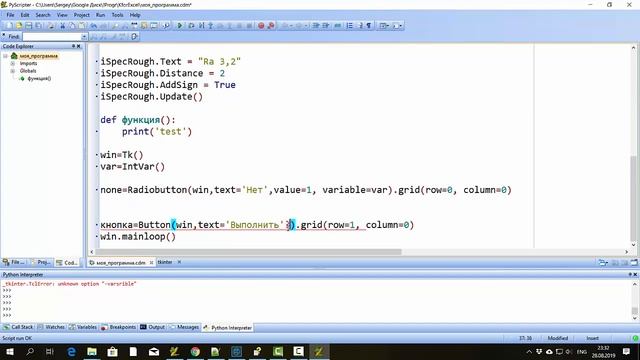This screenshot has width=640, height=360.
Task: Click the New file toolbar icon
Action: pyautogui.click(x=9, y=26)
